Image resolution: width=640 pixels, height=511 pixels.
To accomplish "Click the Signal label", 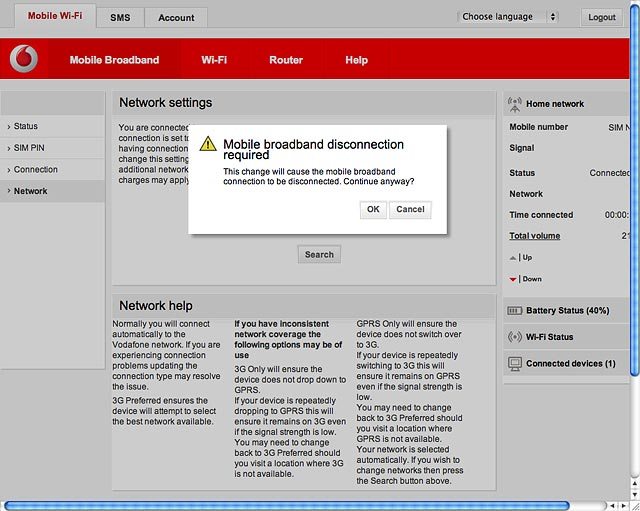I will point(522,148).
